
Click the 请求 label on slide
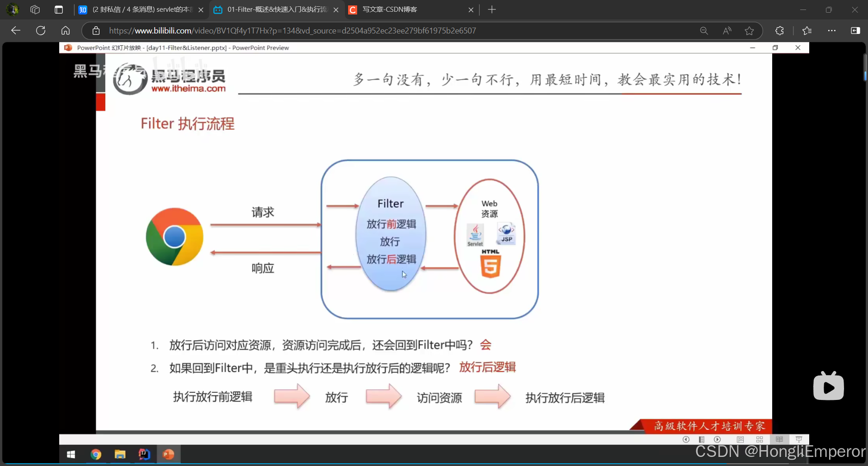point(263,212)
